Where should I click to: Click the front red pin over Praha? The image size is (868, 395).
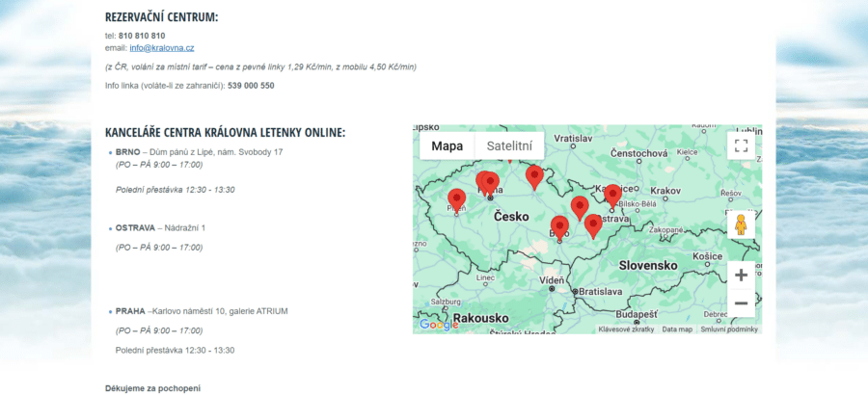tap(491, 184)
